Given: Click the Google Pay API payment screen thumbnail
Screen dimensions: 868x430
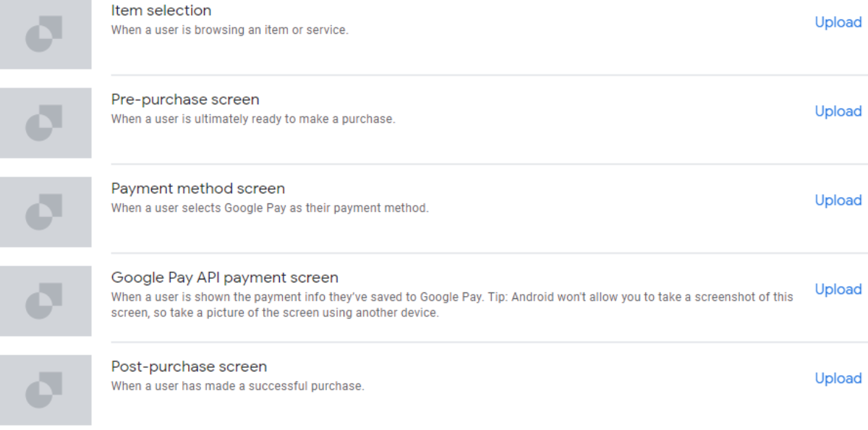Looking at the screenshot, I should pyautogui.click(x=46, y=301).
